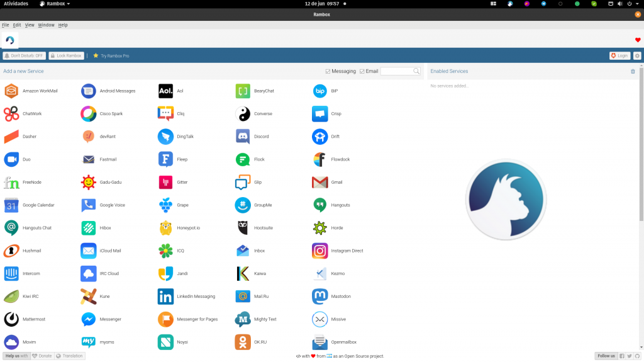This screenshot has width=644, height=362.
Task: Add Mastodon service
Action: click(x=331, y=296)
